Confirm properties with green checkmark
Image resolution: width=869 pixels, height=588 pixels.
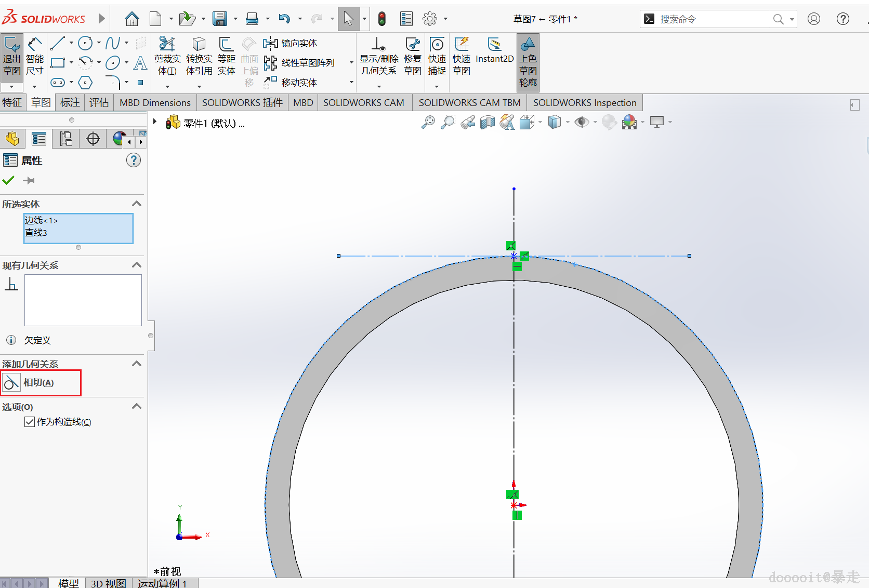click(8, 181)
